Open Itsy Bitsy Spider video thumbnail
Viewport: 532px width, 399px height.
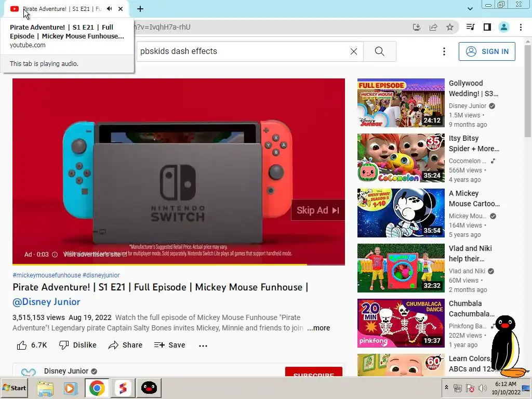pyautogui.click(x=401, y=158)
